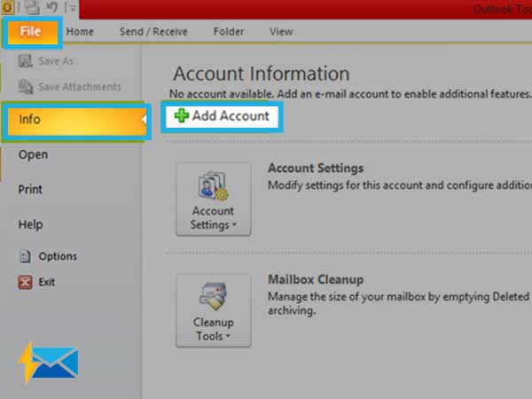Screen dimensions: 532x399
Task: Switch to the Home tab
Action: (80, 32)
